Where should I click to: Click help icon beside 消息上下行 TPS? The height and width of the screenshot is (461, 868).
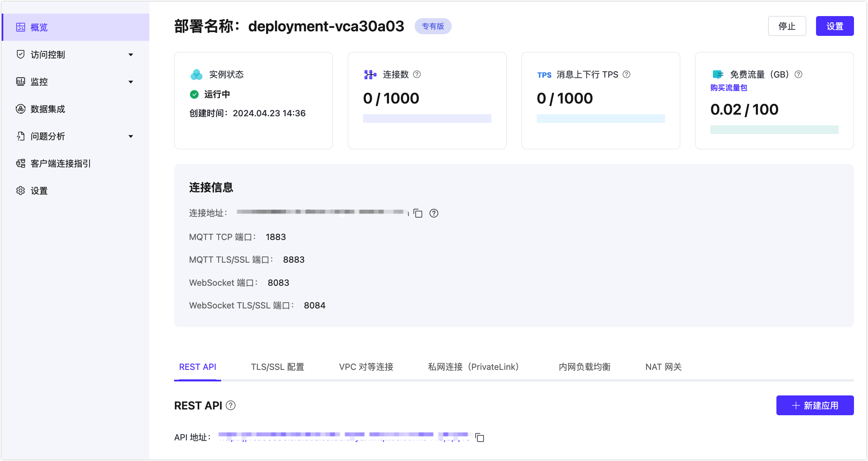pos(626,74)
